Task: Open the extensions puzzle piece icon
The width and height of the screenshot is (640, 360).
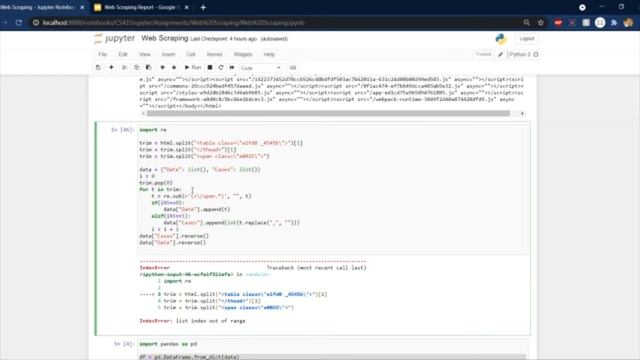Action: (614, 23)
